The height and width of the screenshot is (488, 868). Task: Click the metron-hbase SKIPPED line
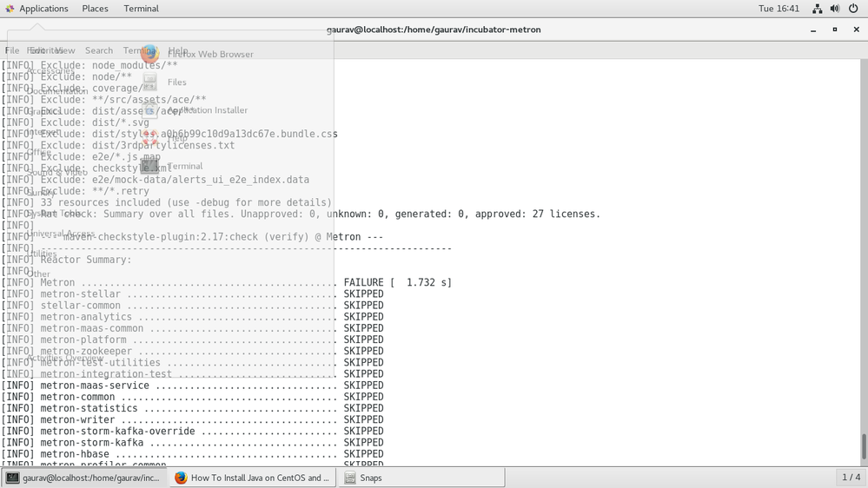[193, 454]
